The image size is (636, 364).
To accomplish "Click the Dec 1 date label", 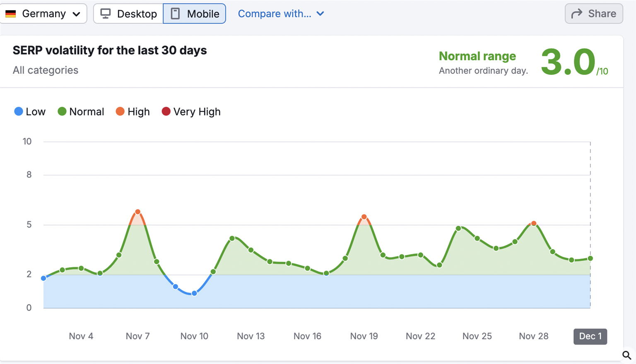I will (x=590, y=336).
